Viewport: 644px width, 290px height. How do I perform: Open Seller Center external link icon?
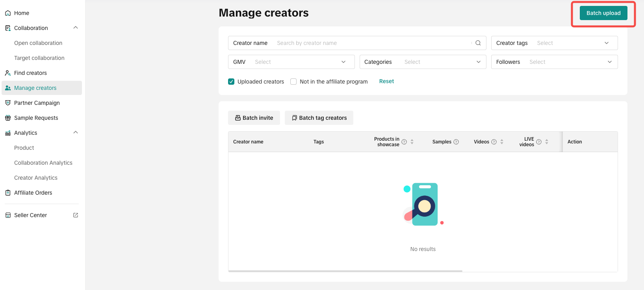76,215
